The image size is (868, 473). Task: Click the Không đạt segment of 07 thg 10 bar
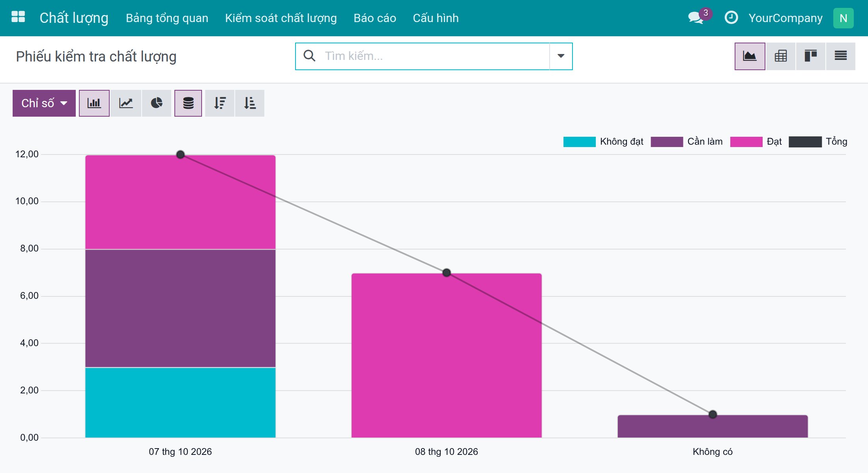180,402
